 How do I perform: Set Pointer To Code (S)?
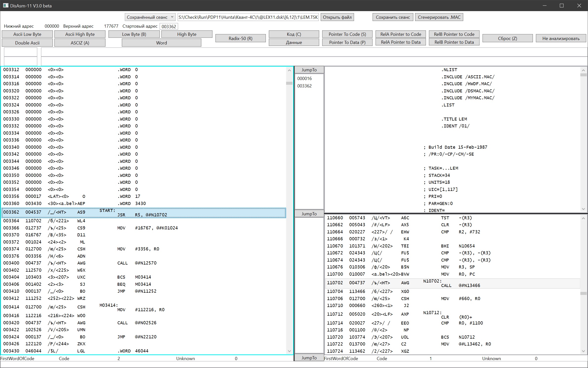pos(347,34)
